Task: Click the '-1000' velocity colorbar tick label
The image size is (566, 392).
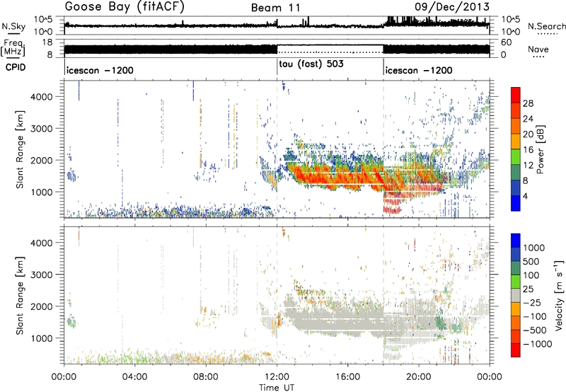Action: point(537,344)
